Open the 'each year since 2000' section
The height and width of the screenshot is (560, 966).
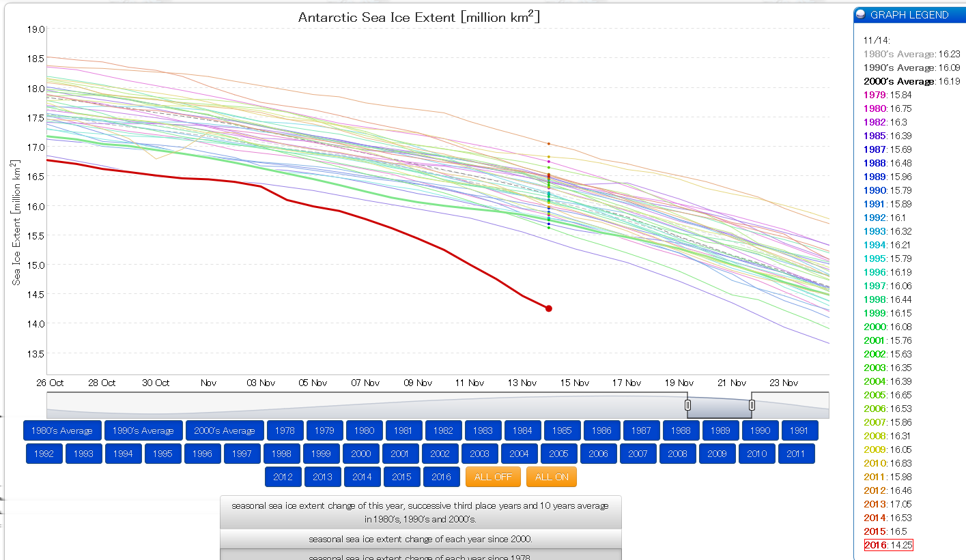coord(421,539)
